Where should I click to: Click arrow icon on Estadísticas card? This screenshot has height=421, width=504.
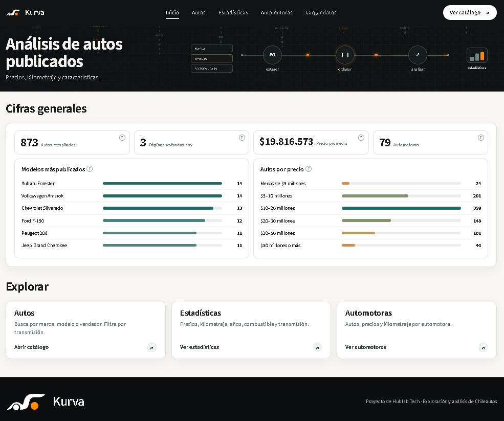pos(317,347)
